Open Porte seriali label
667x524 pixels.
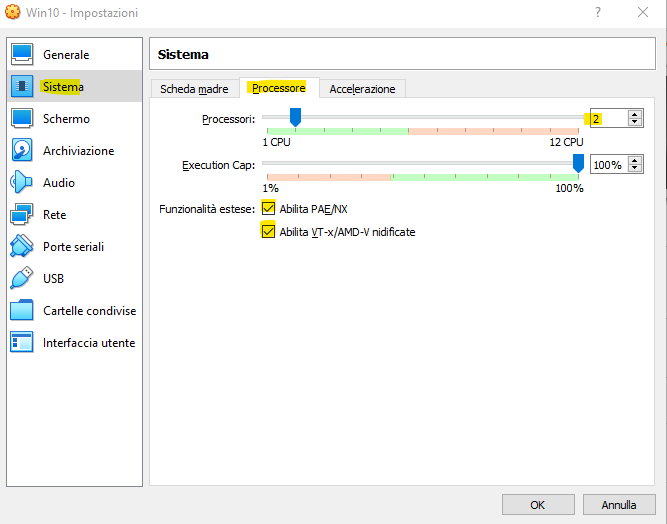pyautogui.click(x=74, y=247)
